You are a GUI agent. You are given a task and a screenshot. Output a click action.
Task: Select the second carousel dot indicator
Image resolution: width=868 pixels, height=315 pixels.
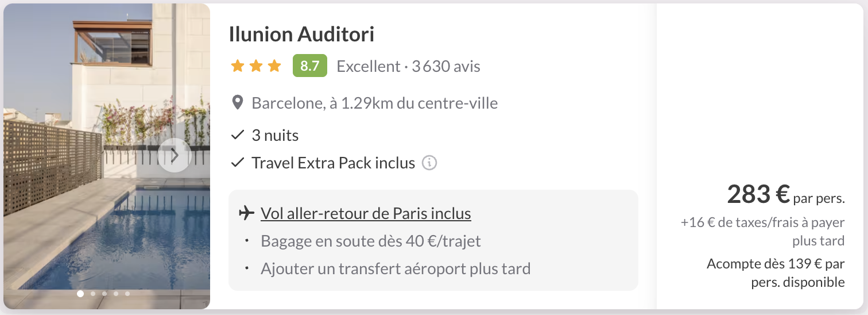(x=93, y=294)
